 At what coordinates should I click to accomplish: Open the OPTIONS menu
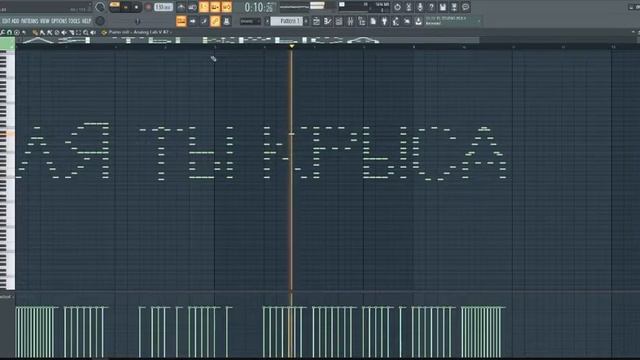pos(59,21)
